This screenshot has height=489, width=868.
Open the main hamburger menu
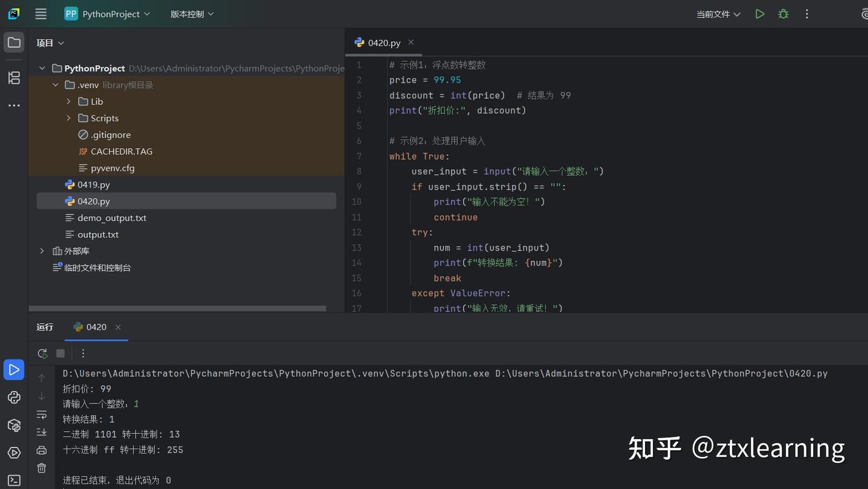pyautogui.click(x=40, y=14)
